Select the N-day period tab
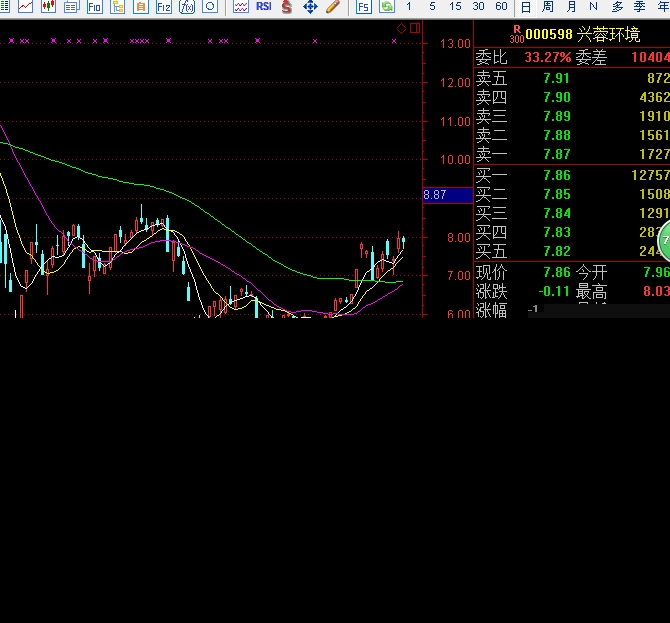This screenshot has width=670, height=623. coord(593,6)
